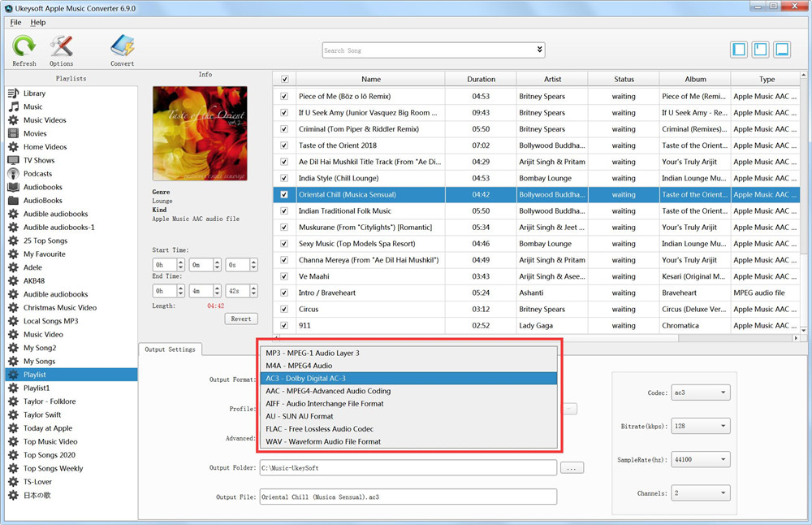This screenshot has height=525, width=812.
Task: Adjust the End Time seconds stepper
Action: tap(253, 291)
